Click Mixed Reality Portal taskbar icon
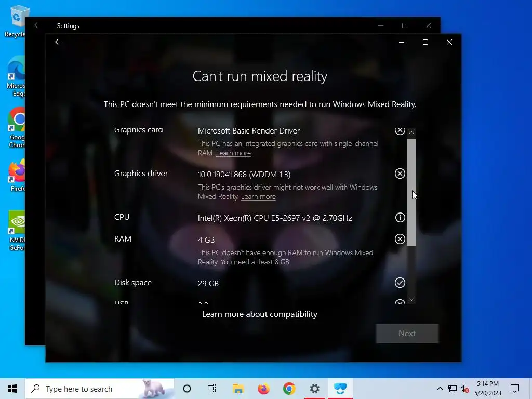This screenshot has height=399, width=532. [340, 389]
